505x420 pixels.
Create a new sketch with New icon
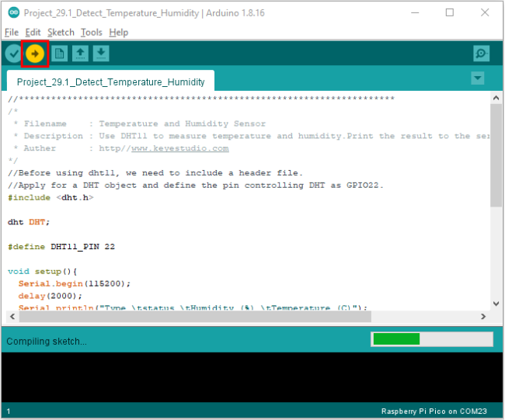point(59,54)
